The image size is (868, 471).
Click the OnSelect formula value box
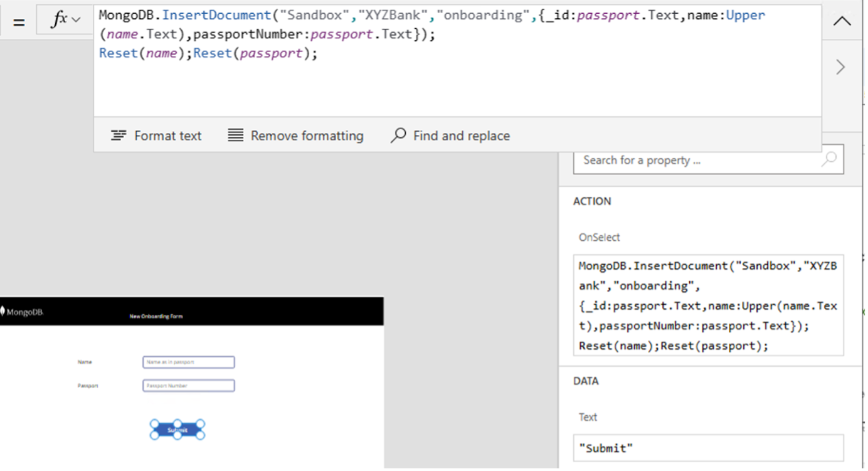(709, 305)
